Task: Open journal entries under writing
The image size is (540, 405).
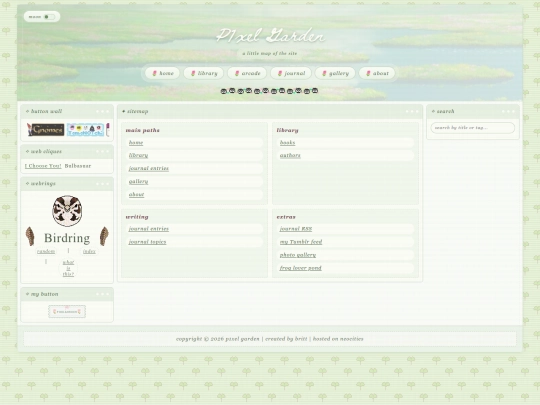Action: click(x=149, y=229)
